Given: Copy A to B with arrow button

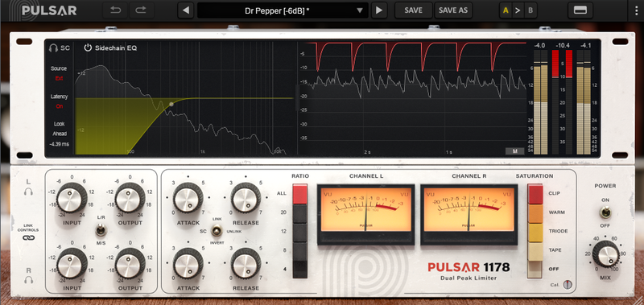Looking at the screenshot, I should tap(518, 10).
